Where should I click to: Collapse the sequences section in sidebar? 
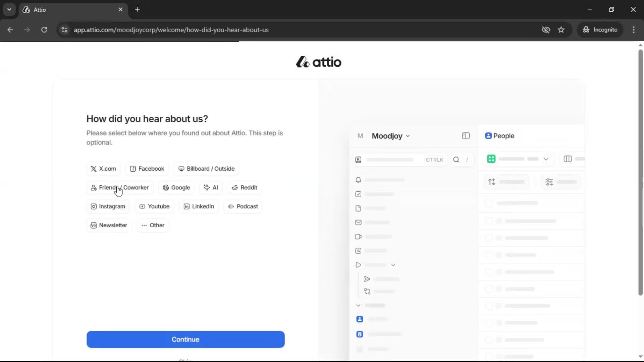[393, 265]
